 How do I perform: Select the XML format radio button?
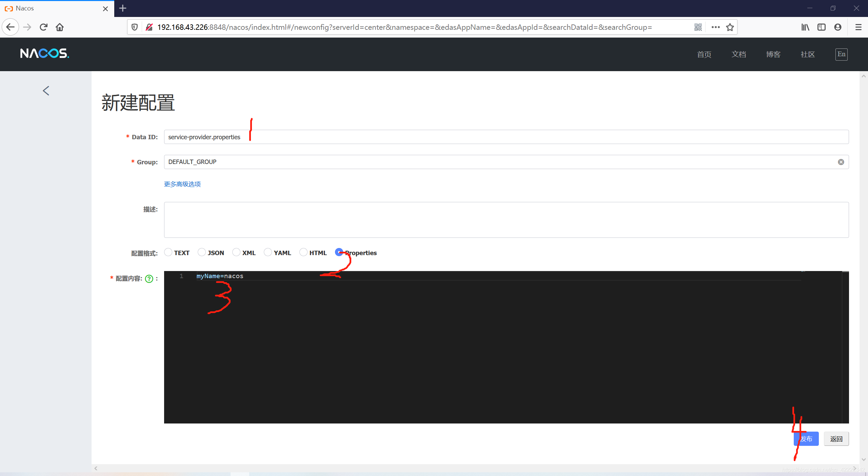[x=236, y=252]
